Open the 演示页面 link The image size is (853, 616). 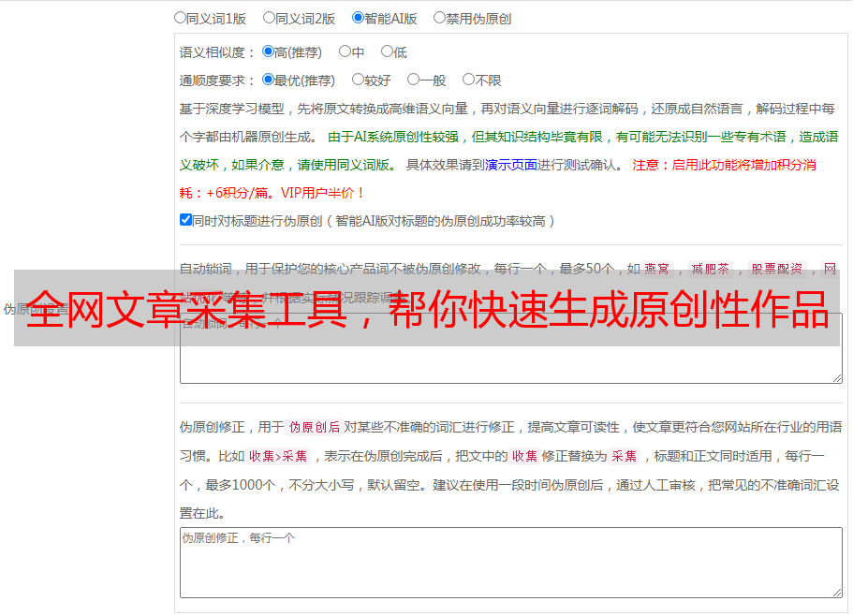[x=511, y=165]
